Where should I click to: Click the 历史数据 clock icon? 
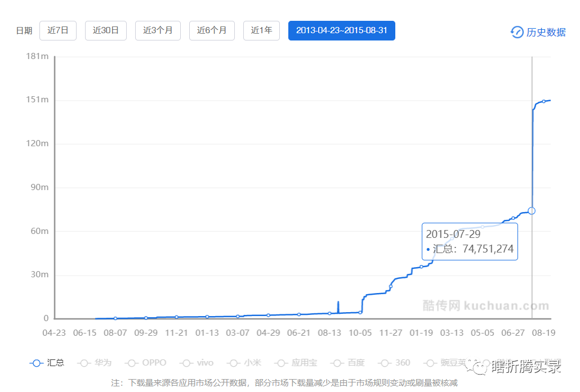[516, 32]
